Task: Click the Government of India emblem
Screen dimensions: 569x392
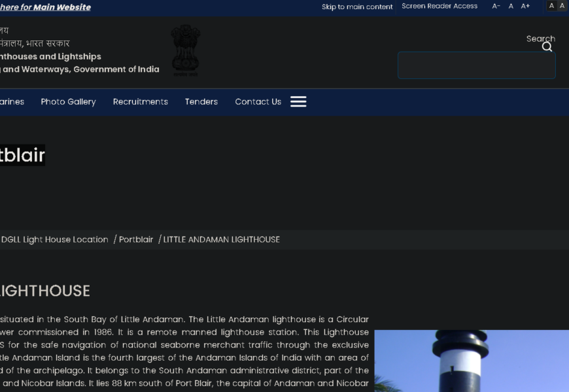Action: pyautogui.click(x=185, y=50)
